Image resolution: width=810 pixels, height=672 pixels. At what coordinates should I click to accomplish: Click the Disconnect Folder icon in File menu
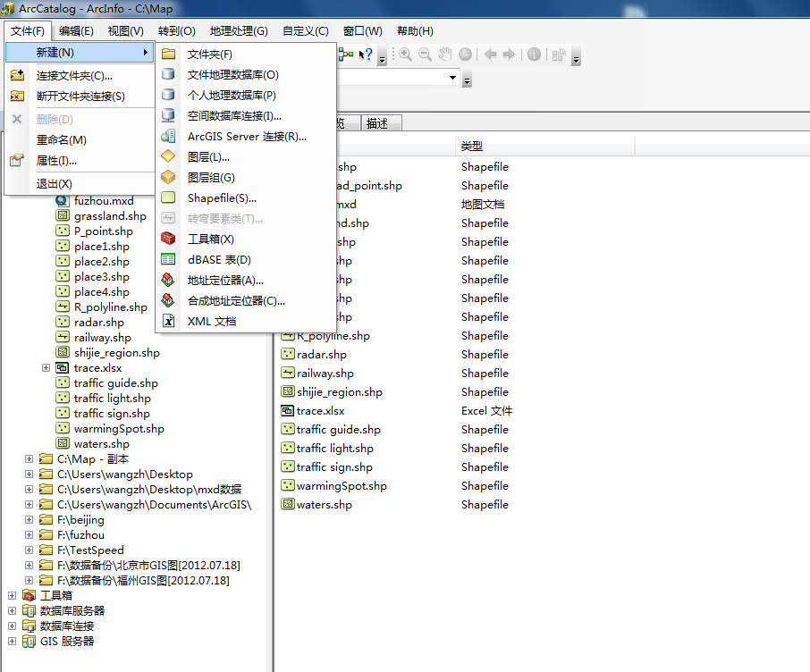coord(17,97)
